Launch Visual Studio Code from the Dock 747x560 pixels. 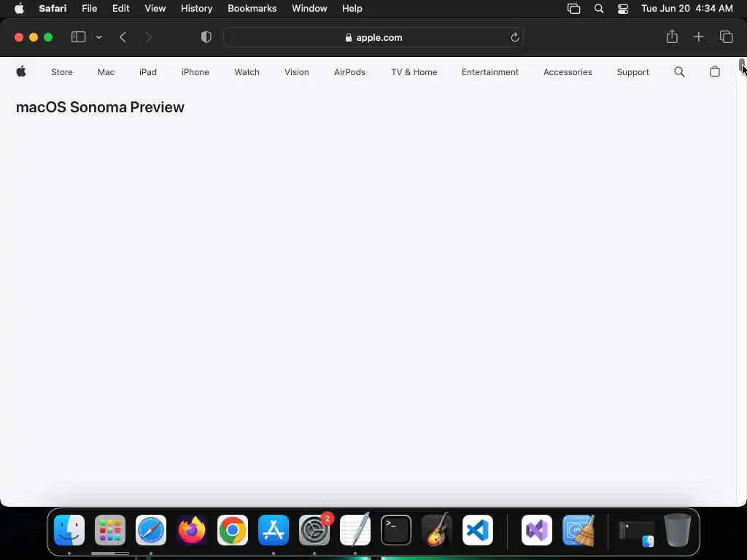(x=478, y=530)
